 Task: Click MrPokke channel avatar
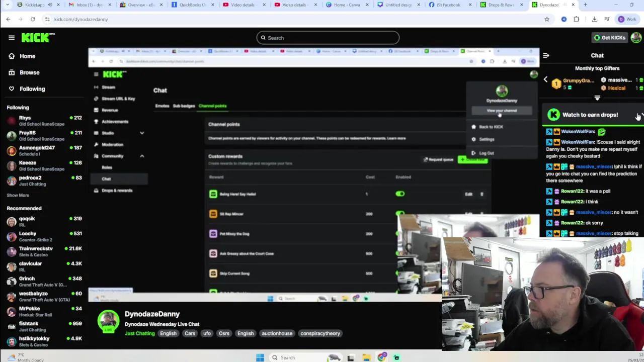tap(12, 312)
